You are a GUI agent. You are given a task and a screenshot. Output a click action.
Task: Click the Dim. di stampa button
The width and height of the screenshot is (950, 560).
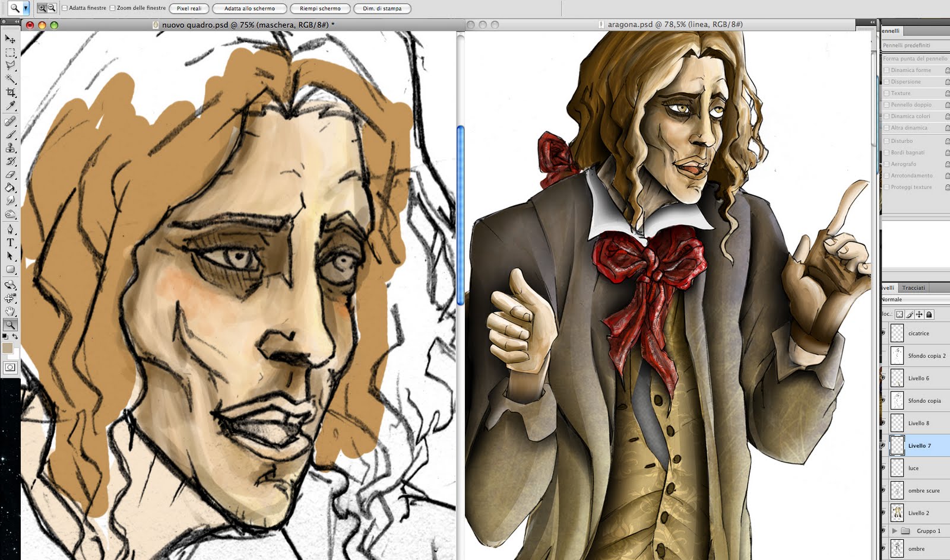tap(382, 8)
